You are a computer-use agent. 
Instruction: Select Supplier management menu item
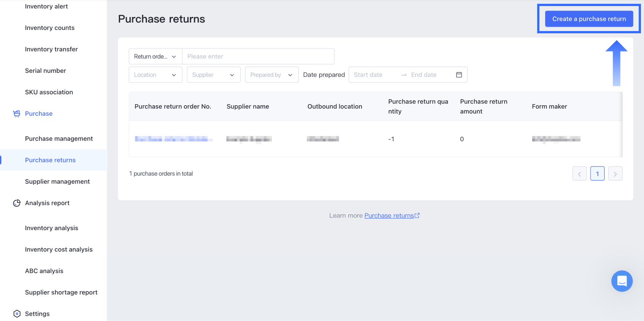pos(57,182)
